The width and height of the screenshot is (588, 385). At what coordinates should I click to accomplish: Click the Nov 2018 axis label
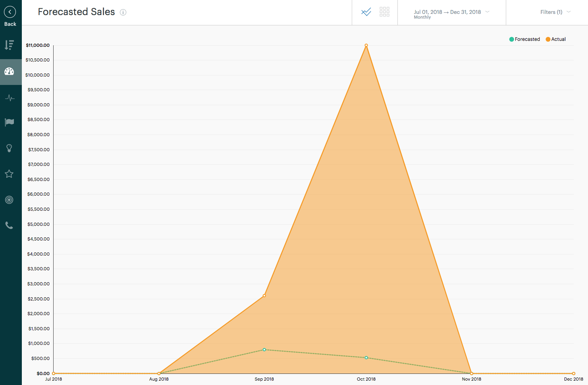472,379
